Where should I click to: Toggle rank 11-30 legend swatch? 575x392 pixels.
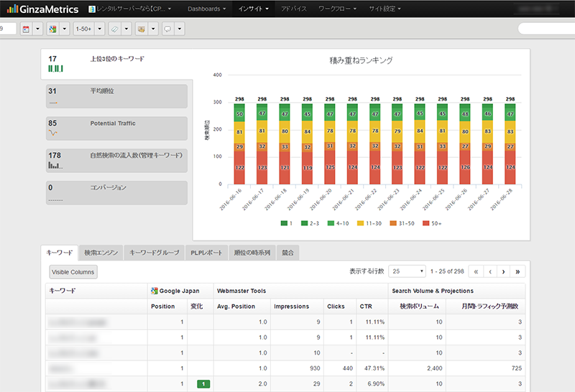pos(361,223)
